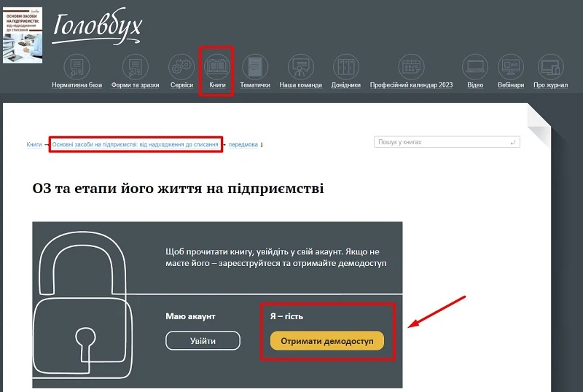Image resolution: width=583 pixels, height=392 pixels.
Task: Open the book cover thumbnail
Action: point(23,35)
